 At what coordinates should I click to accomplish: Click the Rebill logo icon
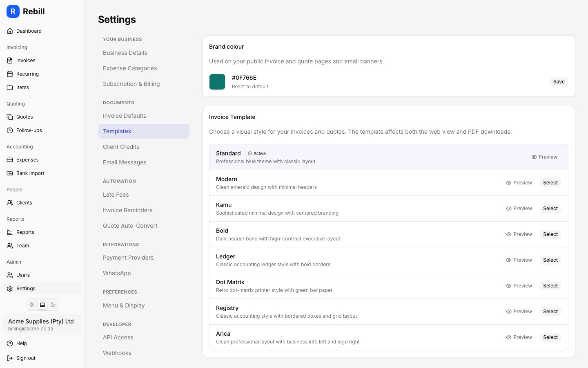coord(13,11)
